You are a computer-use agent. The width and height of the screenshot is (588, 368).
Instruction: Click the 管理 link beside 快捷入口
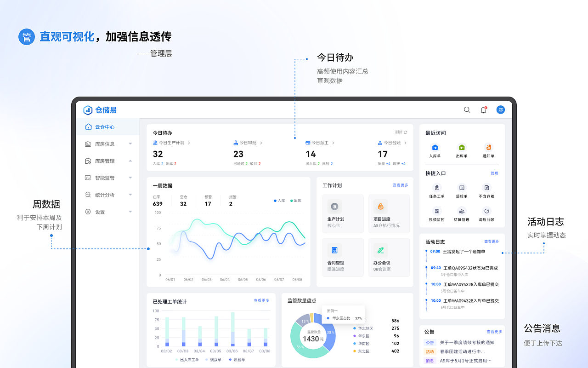tap(495, 173)
